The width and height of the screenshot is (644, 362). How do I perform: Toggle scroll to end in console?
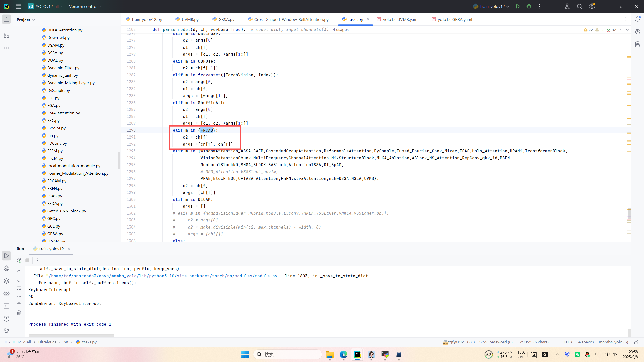click(x=19, y=296)
